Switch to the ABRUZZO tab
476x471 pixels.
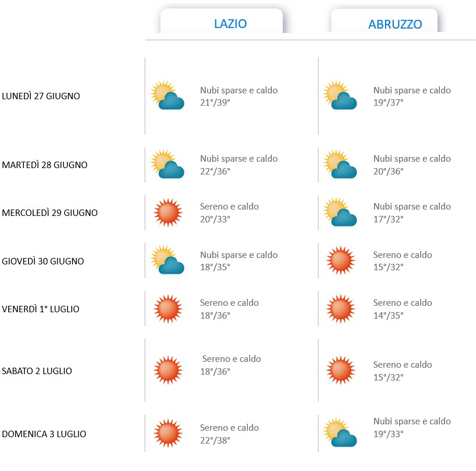(x=384, y=21)
